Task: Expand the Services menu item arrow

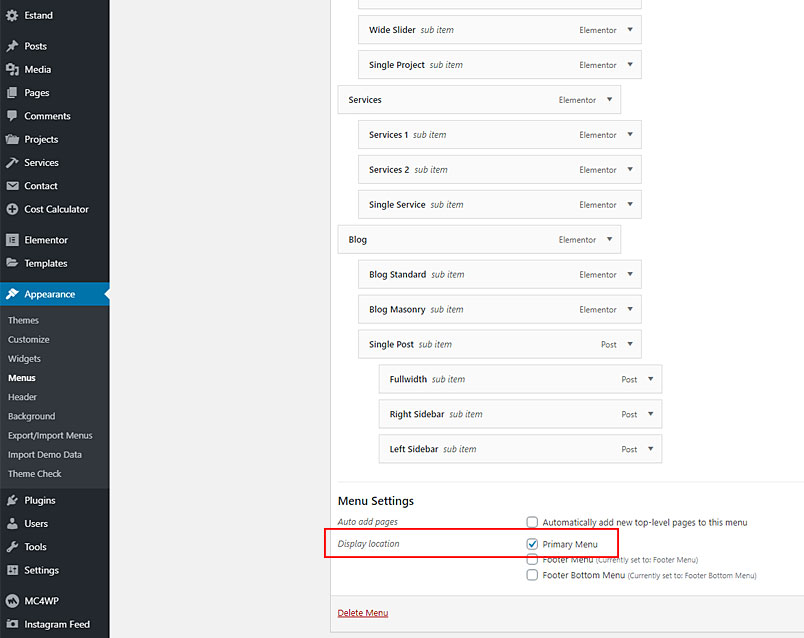Action: click(x=610, y=99)
